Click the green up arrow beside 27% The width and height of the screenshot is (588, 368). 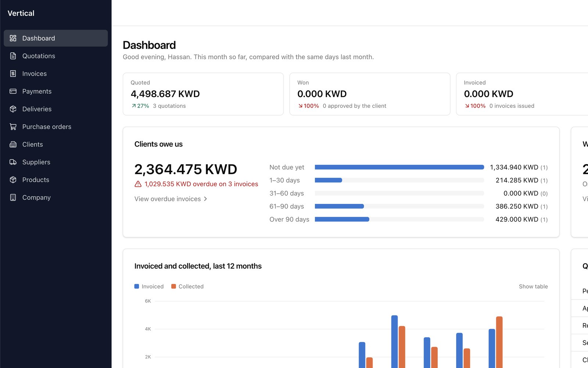click(134, 106)
